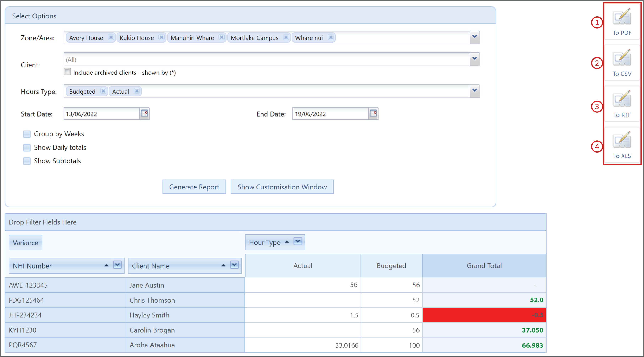Screen dimensions: 644x357
Task: Export the report to XLS
Action: click(x=622, y=145)
